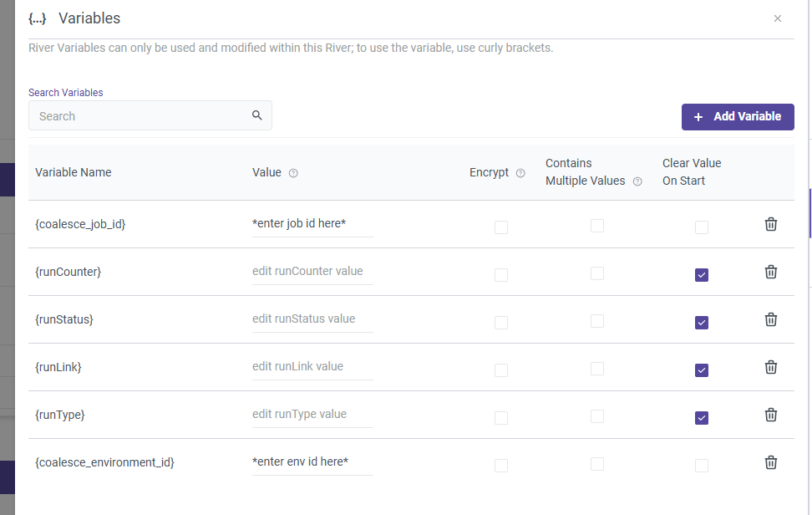The image size is (812, 515).
Task: Delete the runLink variable
Action: (x=771, y=367)
